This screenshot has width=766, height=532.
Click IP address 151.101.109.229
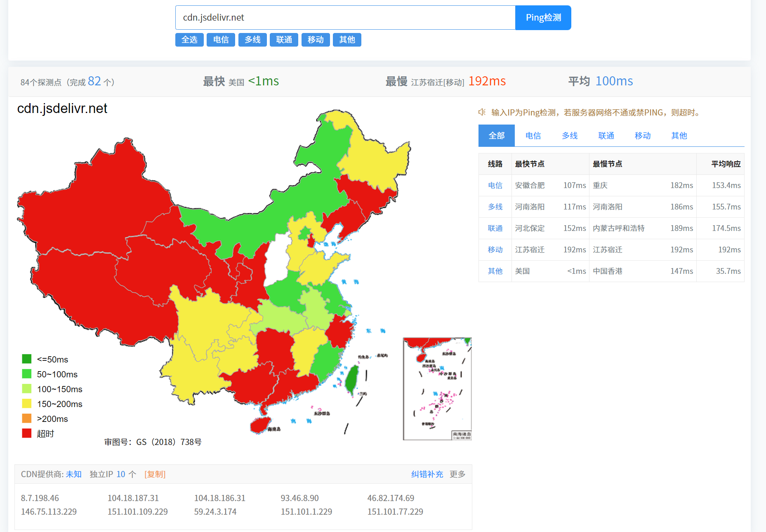coord(138,512)
